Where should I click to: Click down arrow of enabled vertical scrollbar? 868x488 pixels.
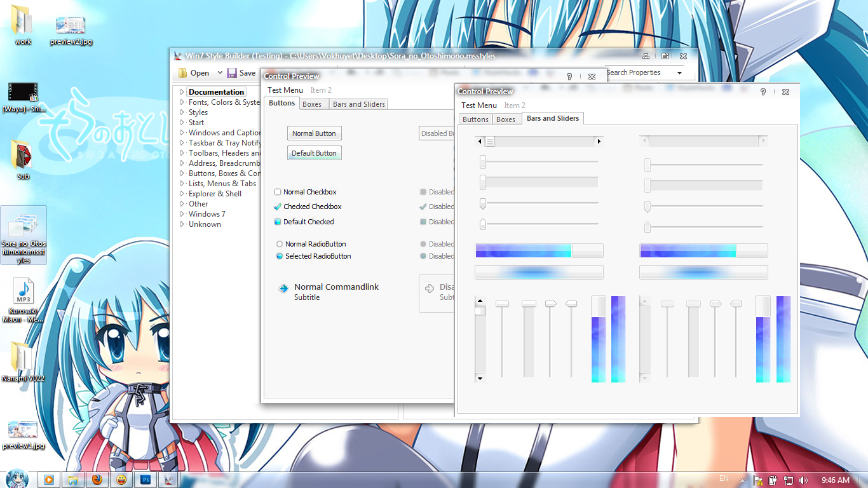(x=480, y=378)
